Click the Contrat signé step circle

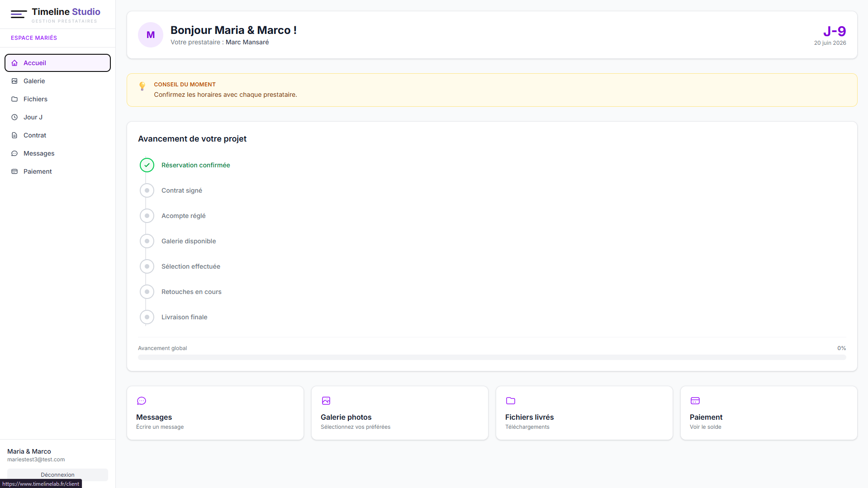coord(147,190)
